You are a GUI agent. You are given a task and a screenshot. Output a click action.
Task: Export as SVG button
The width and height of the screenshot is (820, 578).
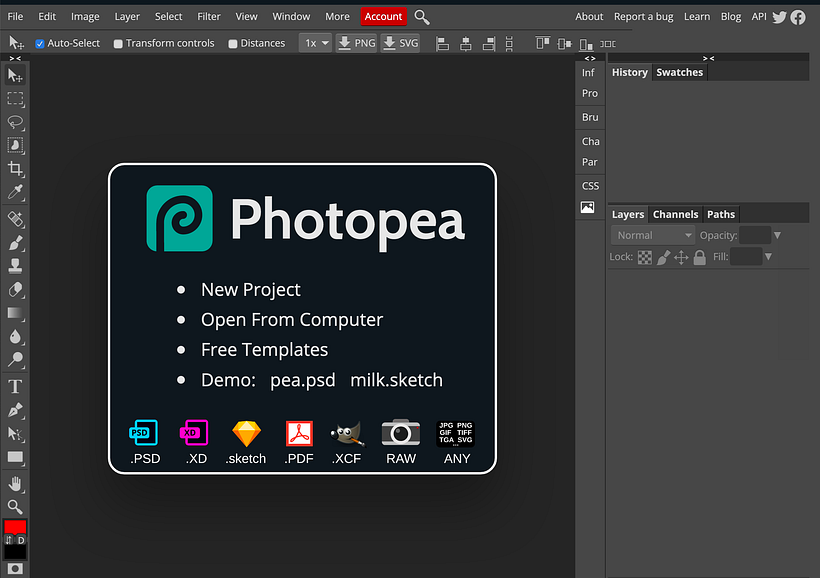coord(400,43)
